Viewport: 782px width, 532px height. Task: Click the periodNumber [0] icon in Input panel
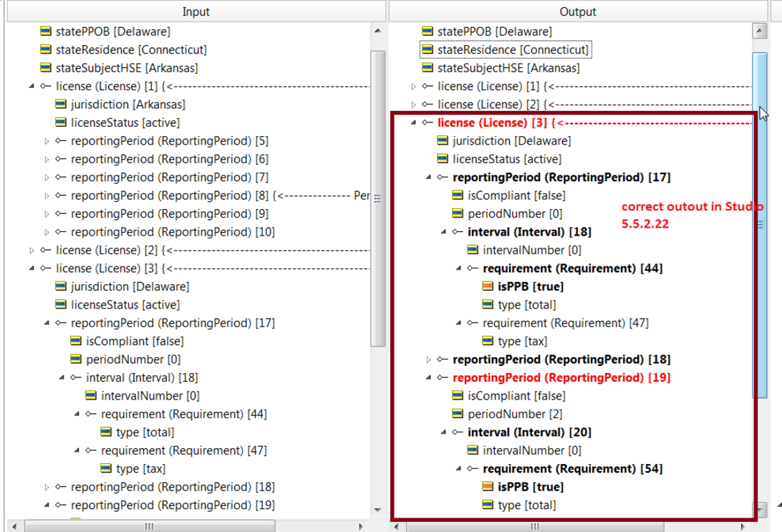(x=75, y=359)
